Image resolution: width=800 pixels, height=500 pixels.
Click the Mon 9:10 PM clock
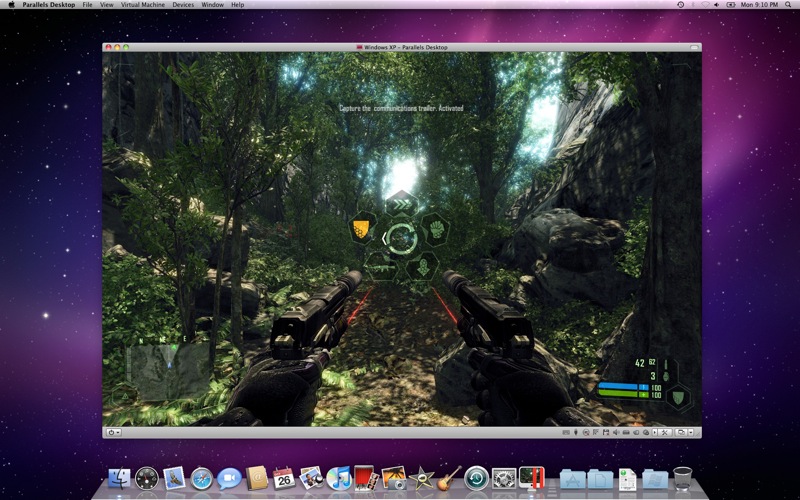(759, 5)
